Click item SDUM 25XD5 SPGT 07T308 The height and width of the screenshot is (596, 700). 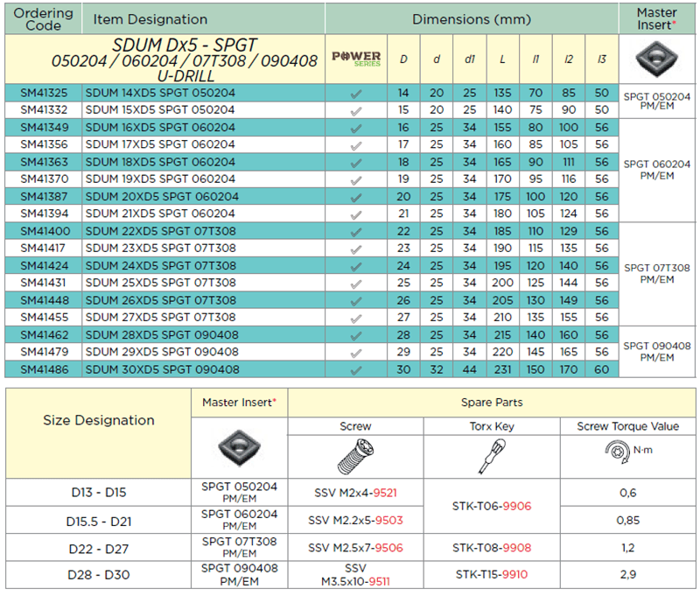click(x=161, y=283)
